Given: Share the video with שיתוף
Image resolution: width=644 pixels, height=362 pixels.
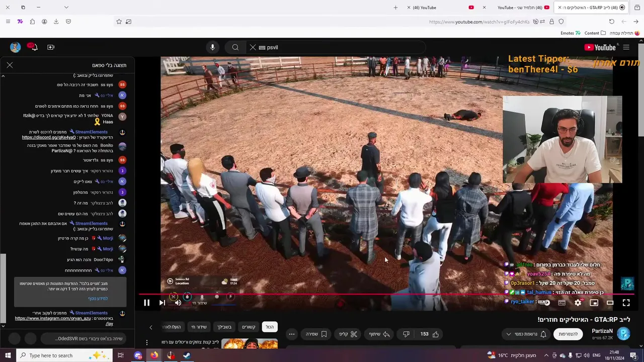Looking at the screenshot, I should coord(380,334).
